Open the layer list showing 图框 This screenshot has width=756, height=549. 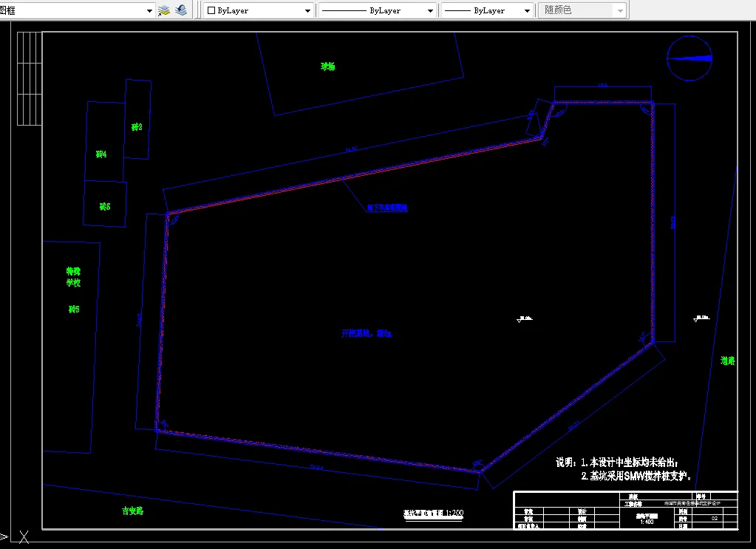(x=76, y=10)
